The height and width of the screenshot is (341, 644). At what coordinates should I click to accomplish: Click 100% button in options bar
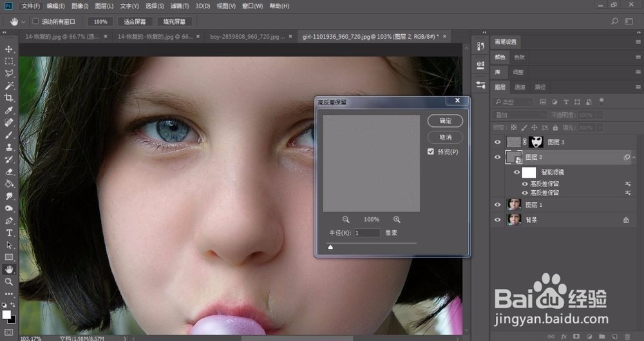tap(100, 22)
